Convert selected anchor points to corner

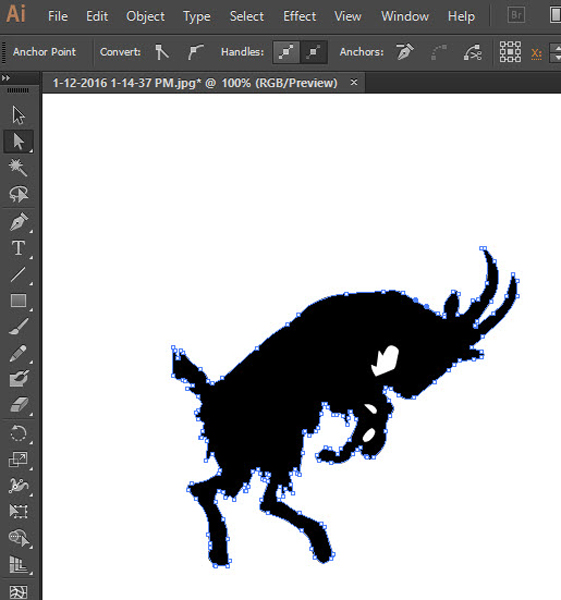point(162,52)
